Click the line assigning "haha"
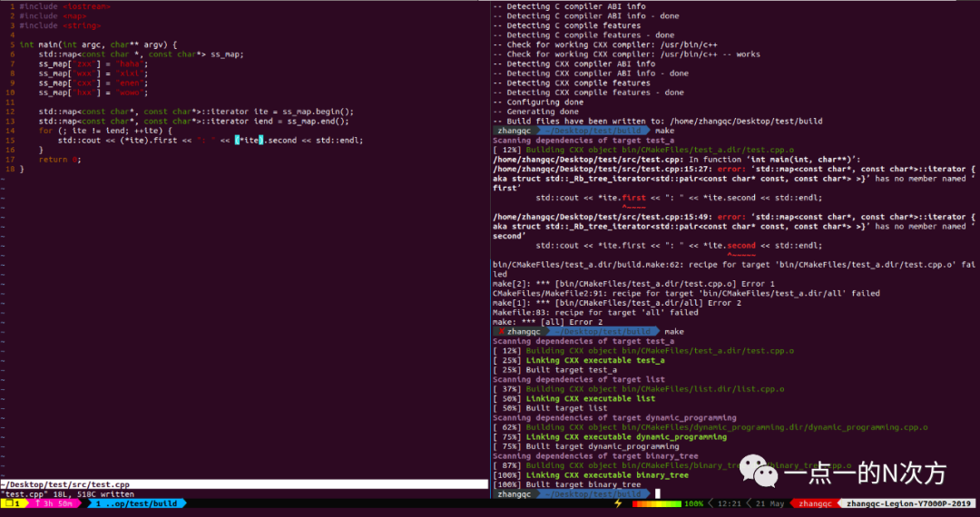 point(93,63)
